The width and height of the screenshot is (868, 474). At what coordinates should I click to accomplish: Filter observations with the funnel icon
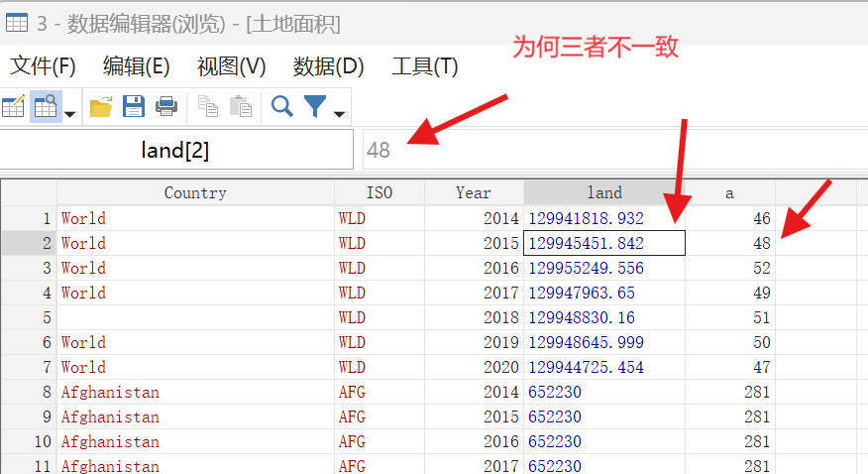[315, 106]
